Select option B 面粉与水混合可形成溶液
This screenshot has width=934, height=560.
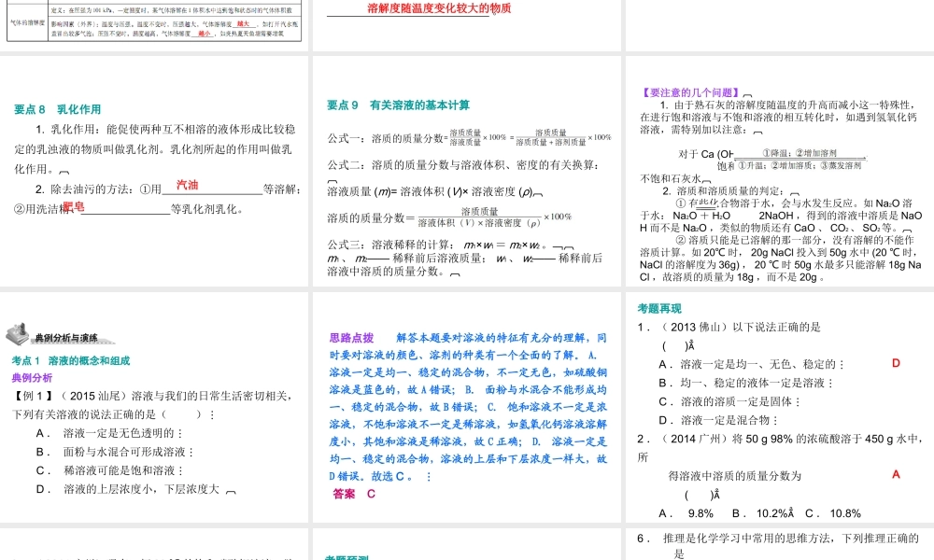click(115, 452)
